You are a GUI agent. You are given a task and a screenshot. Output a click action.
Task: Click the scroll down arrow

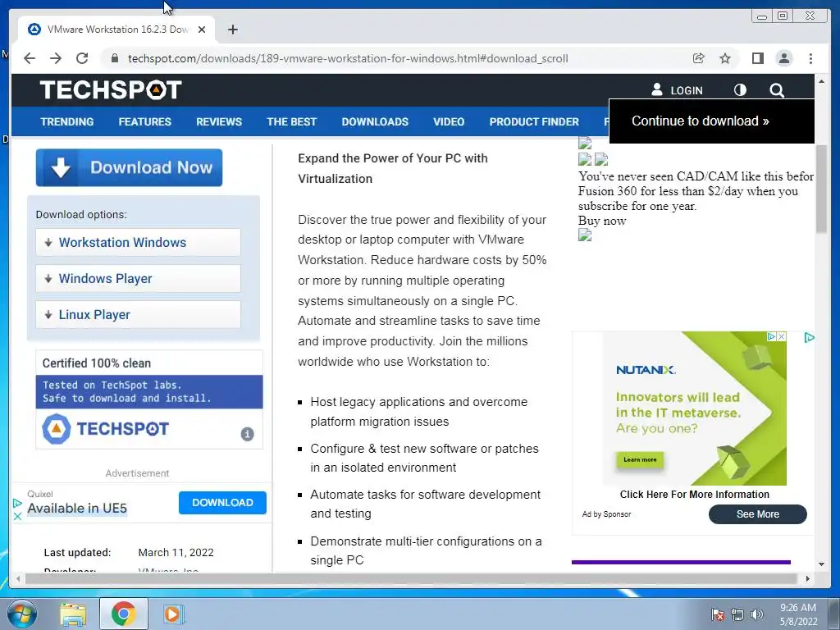[x=821, y=564]
